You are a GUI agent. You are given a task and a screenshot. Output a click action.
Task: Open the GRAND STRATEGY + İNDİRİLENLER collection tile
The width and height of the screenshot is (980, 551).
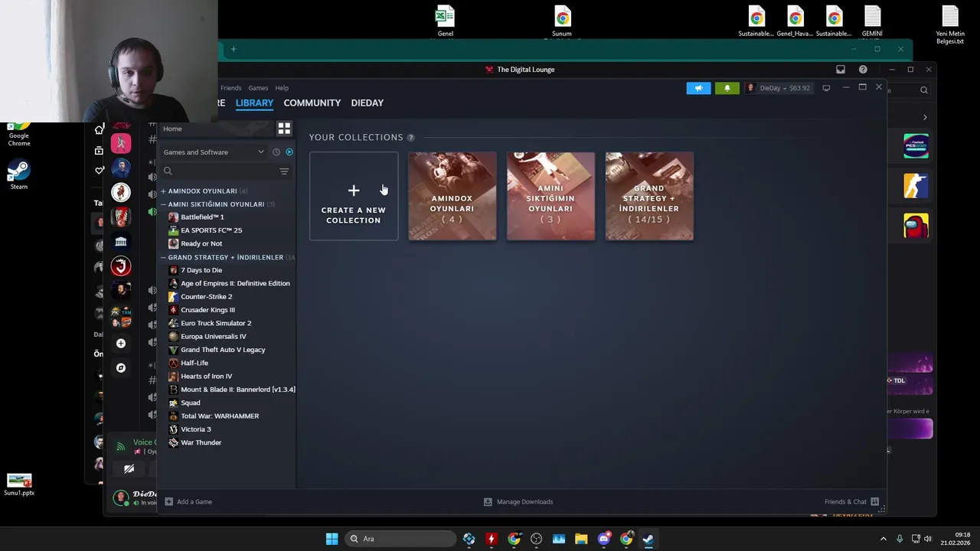tap(649, 196)
